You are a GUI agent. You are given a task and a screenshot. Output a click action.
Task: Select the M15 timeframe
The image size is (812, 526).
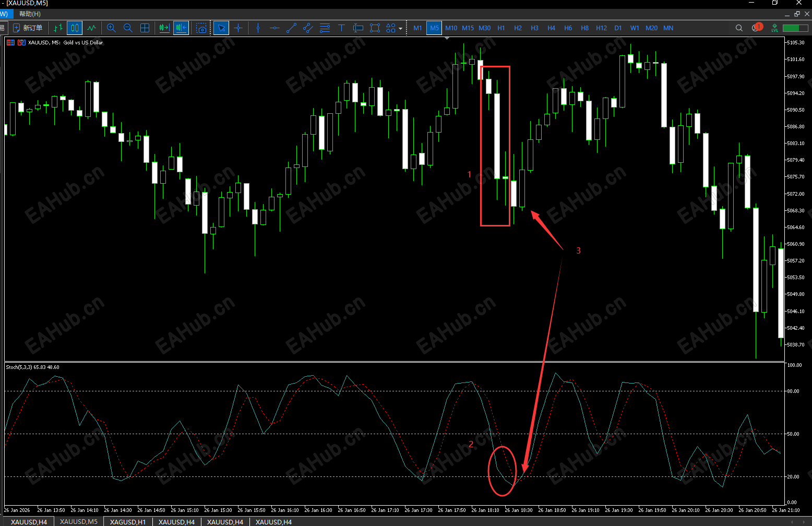tap(468, 28)
